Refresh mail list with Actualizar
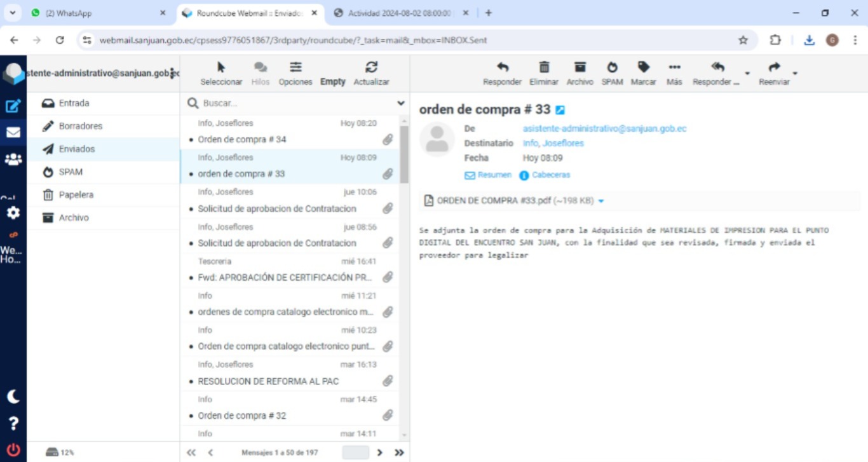Image resolution: width=868 pixels, height=462 pixels. tap(371, 67)
